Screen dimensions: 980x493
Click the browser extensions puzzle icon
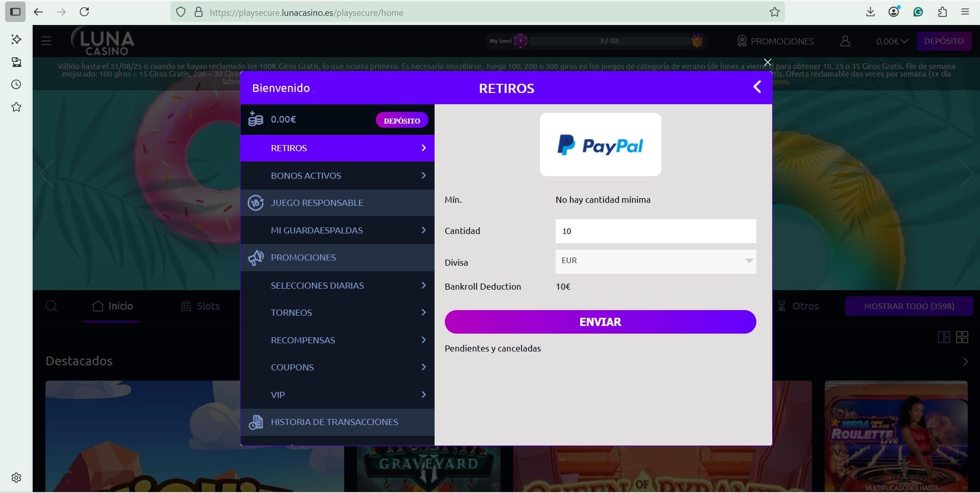click(x=942, y=12)
